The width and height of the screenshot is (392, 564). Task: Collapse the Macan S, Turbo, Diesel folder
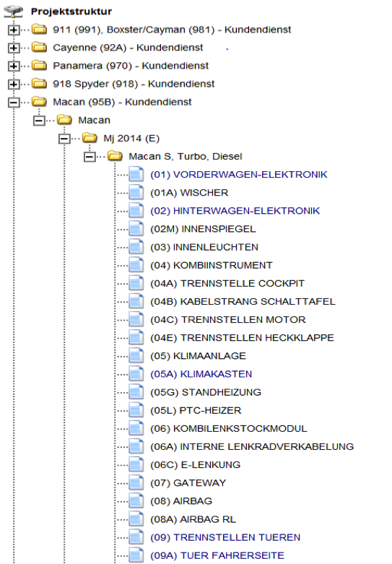coord(90,157)
